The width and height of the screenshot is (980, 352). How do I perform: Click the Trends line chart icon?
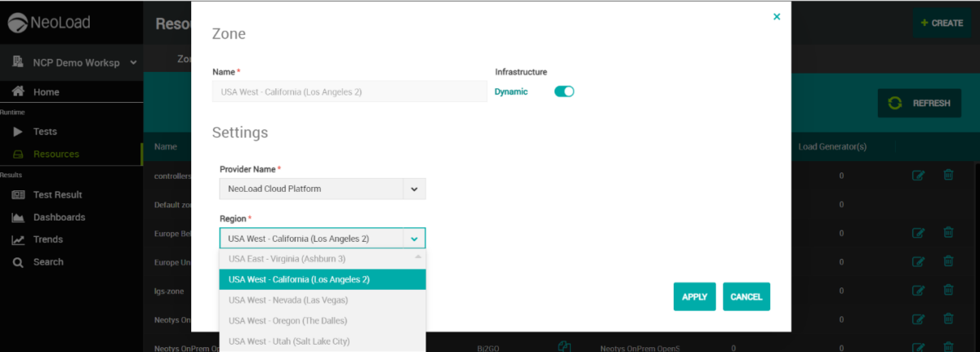coord(18,240)
